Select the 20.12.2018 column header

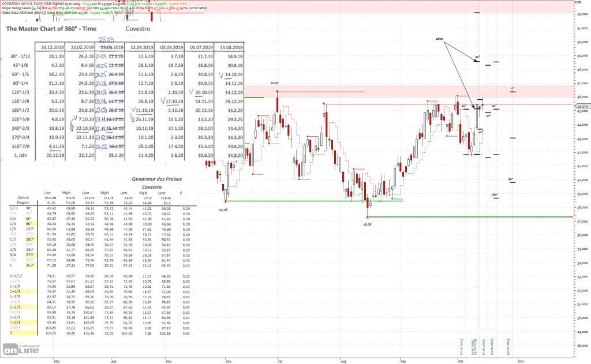point(53,47)
